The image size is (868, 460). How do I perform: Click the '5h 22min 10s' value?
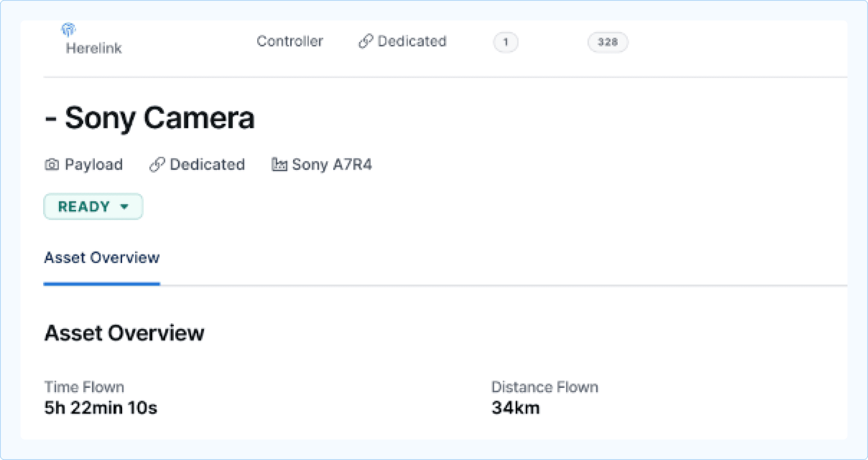(101, 408)
